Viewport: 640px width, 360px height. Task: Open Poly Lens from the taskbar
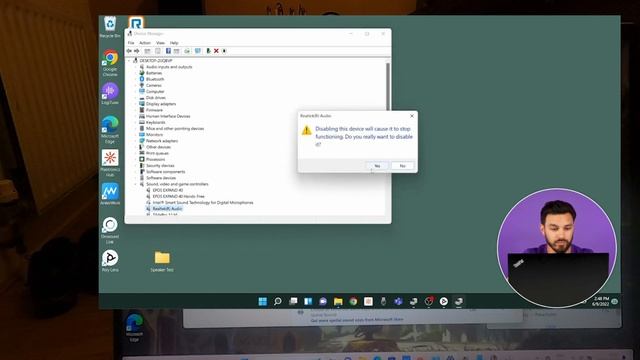(444, 302)
